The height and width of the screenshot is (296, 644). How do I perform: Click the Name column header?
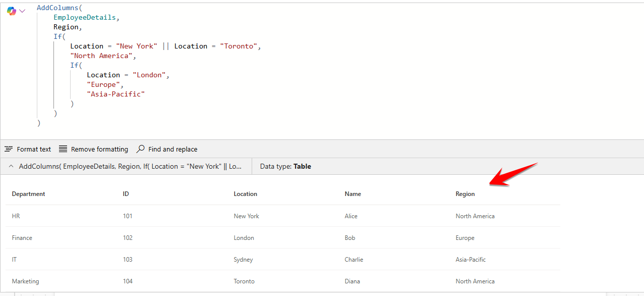(x=353, y=194)
